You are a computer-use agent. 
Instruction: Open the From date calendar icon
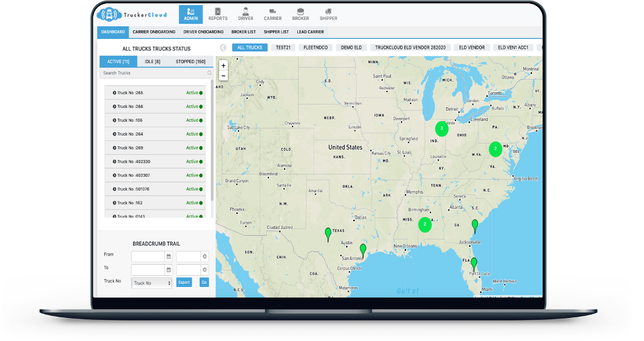(x=168, y=257)
